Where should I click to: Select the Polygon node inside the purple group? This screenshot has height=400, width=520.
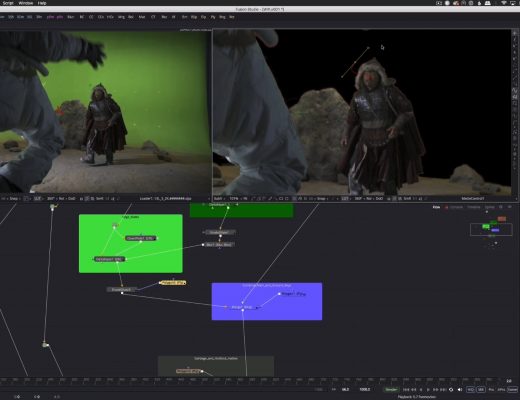click(x=293, y=294)
